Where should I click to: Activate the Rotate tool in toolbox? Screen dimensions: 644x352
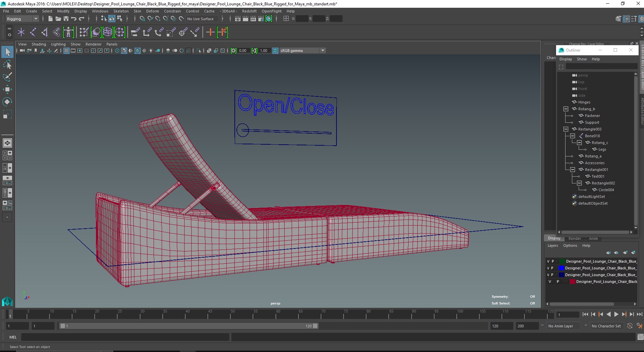click(7, 102)
